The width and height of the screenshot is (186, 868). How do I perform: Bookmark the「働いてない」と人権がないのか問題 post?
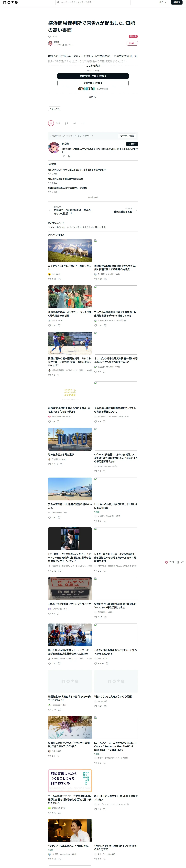105,706
